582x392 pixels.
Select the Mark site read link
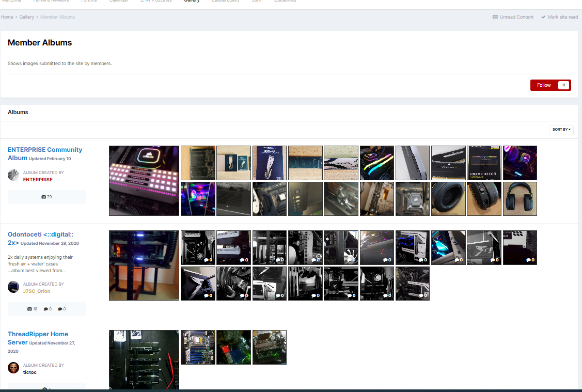tap(562, 17)
